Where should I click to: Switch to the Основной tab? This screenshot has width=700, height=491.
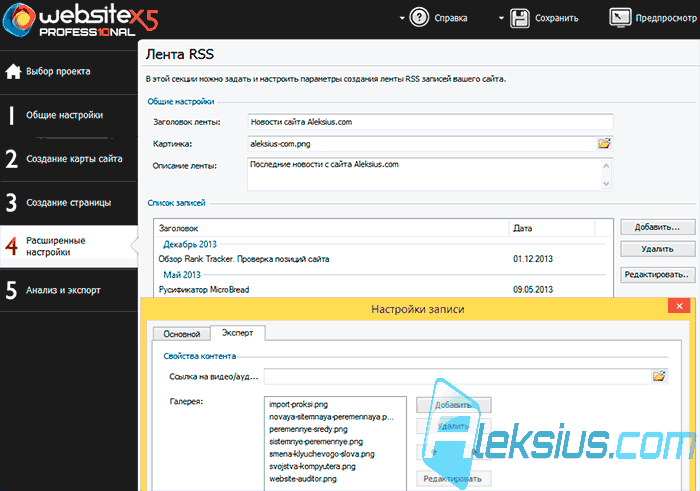tap(181, 334)
